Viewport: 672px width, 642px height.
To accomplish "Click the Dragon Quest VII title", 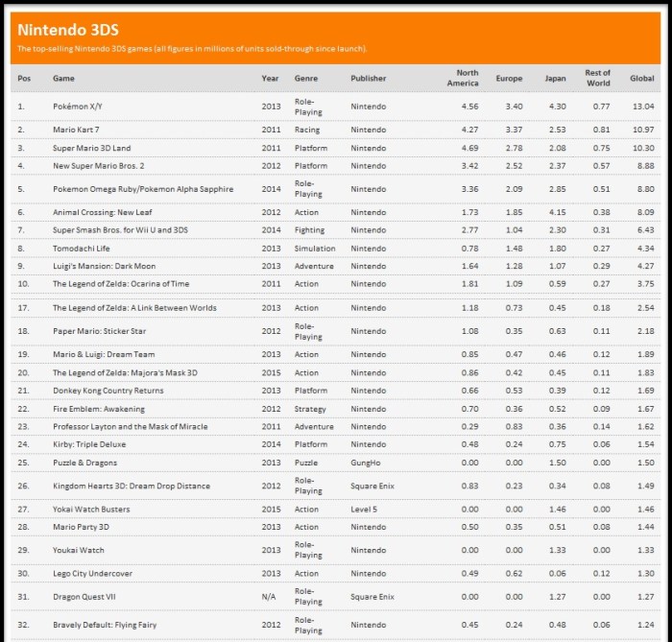I will [x=84, y=597].
